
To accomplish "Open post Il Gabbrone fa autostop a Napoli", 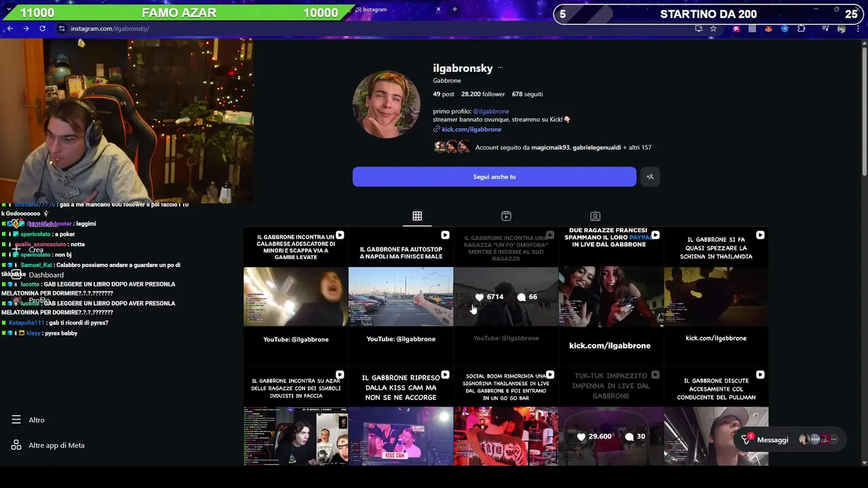I will (x=401, y=297).
